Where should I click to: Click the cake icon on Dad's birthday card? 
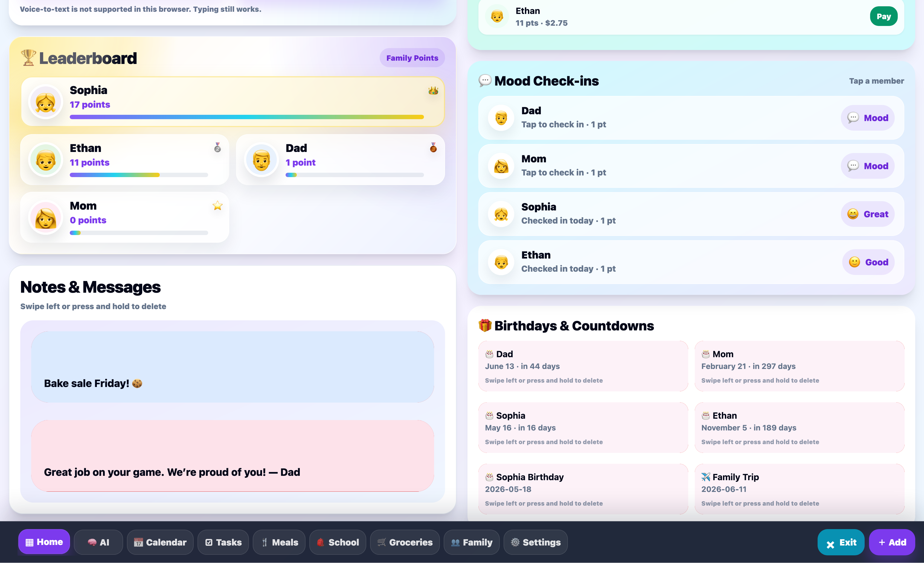(x=489, y=354)
